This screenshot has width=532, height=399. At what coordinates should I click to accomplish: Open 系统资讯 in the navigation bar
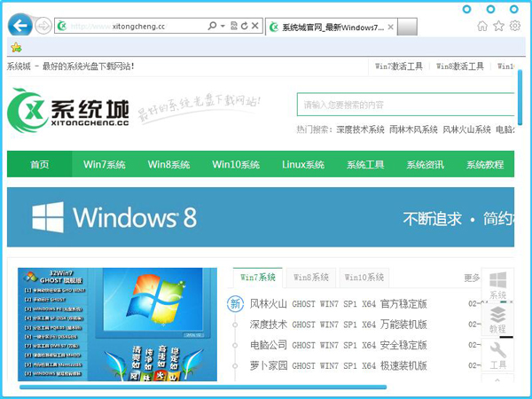pos(425,164)
